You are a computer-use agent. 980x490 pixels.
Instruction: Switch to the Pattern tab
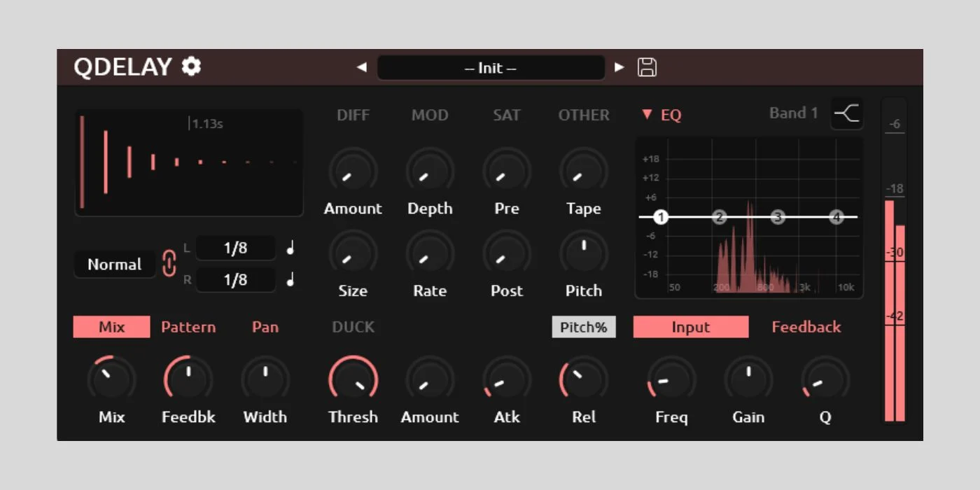point(188,327)
